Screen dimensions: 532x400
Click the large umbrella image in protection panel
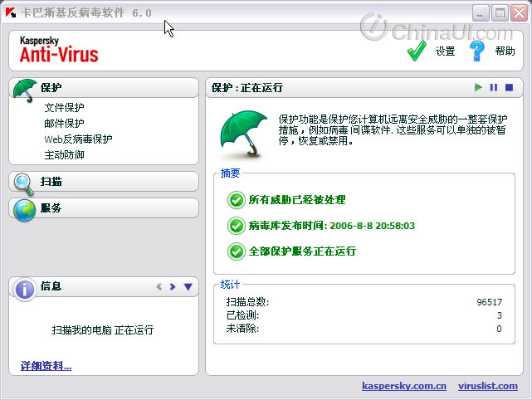click(243, 134)
